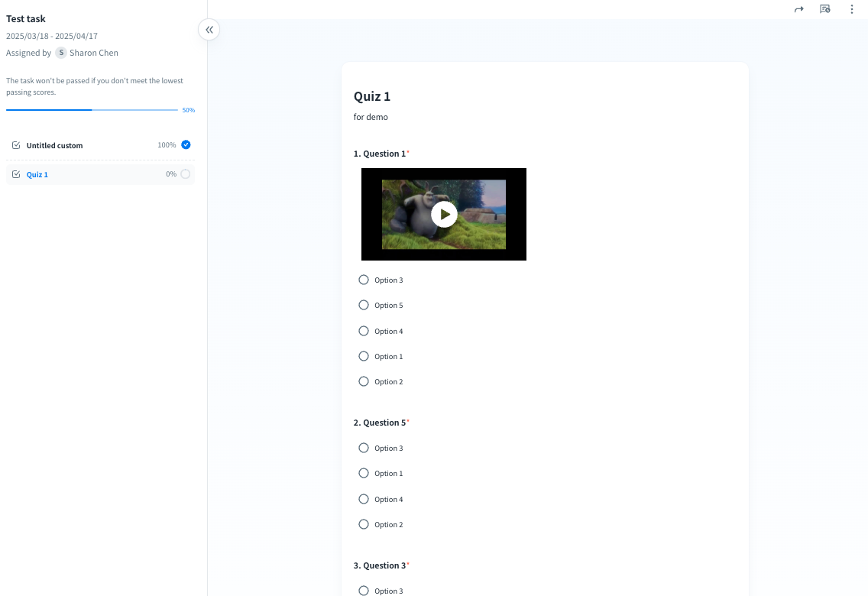This screenshot has height=596, width=868.
Task: Play the video in Question 1
Action: [444, 215]
